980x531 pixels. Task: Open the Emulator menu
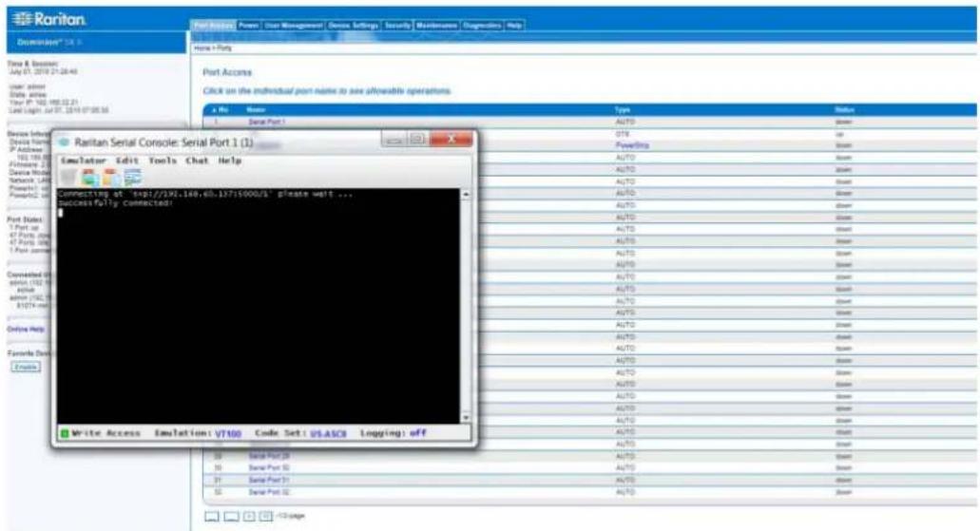83,161
